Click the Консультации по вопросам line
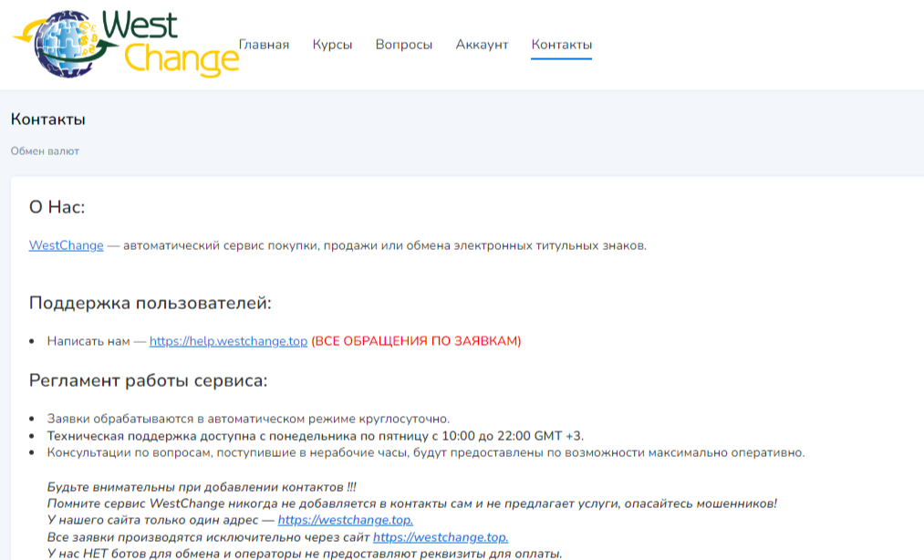 [425, 452]
